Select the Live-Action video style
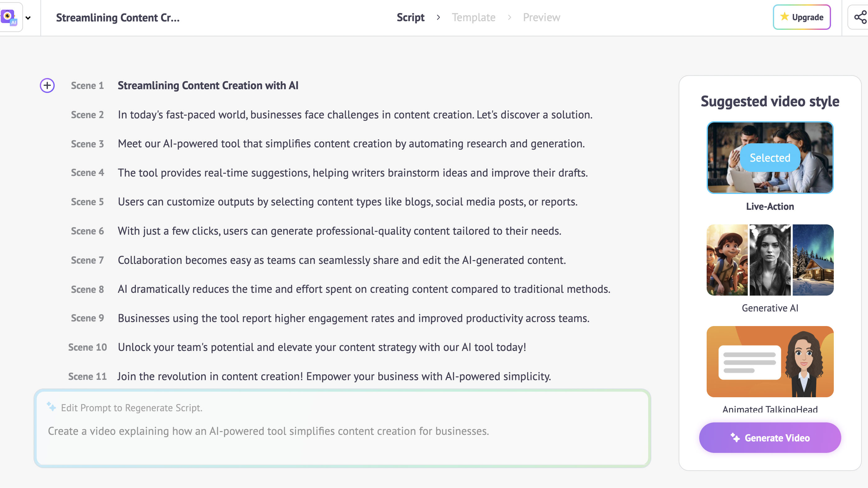868x488 pixels. point(770,158)
